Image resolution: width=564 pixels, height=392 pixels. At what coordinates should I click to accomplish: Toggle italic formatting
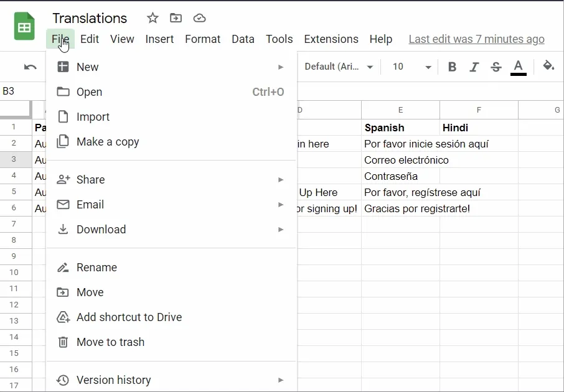pyautogui.click(x=474, y=67)
